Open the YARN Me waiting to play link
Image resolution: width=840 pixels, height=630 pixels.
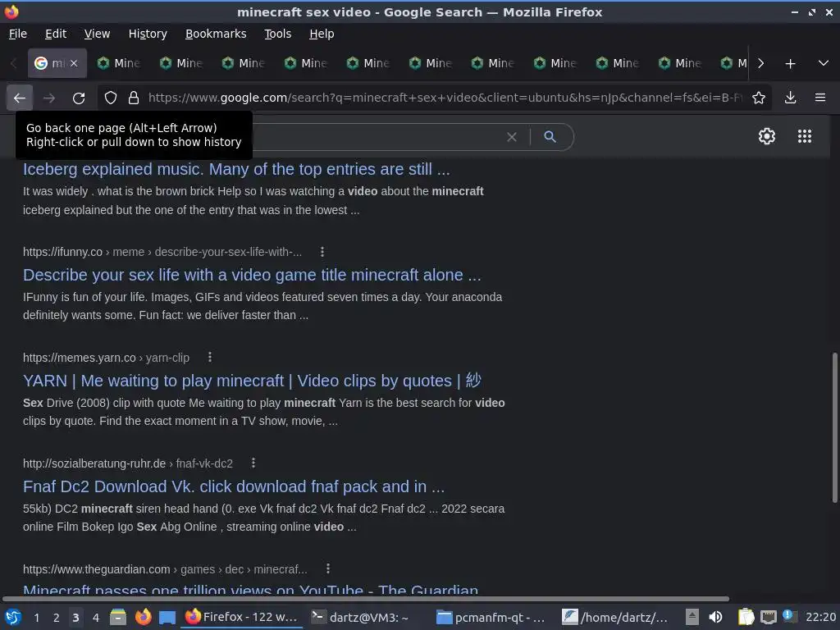[x=252, y=381]
